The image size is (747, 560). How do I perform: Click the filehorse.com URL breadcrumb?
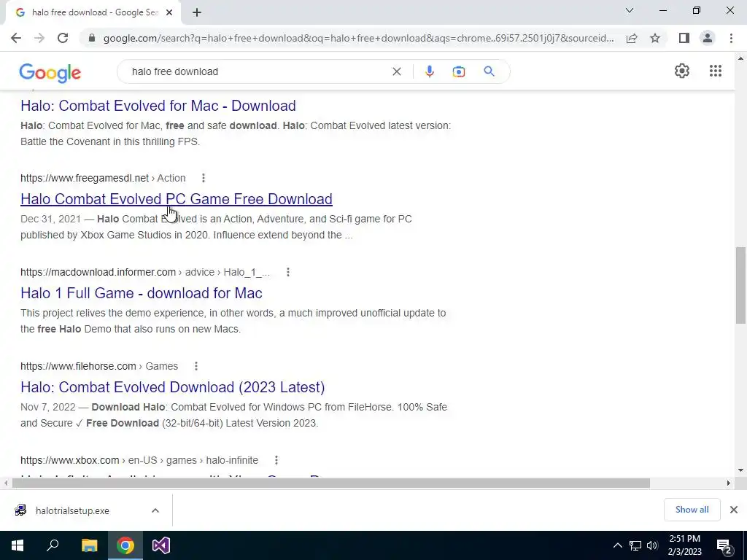click(x=99, y=366)
